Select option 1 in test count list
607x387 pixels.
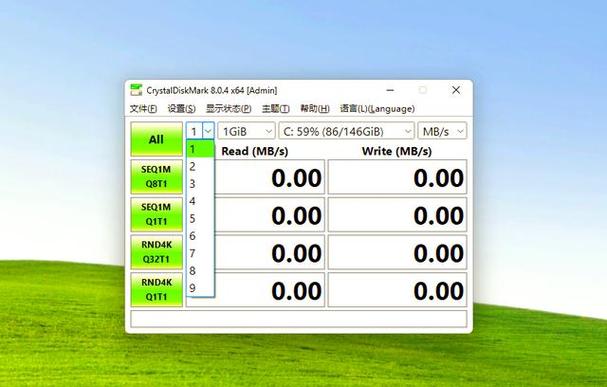200,149
